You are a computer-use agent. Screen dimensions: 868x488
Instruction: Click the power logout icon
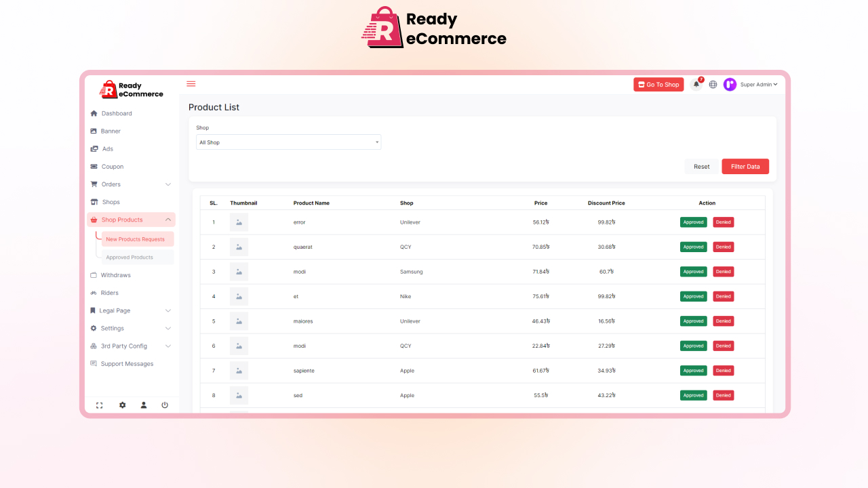[x=165, y=405]
